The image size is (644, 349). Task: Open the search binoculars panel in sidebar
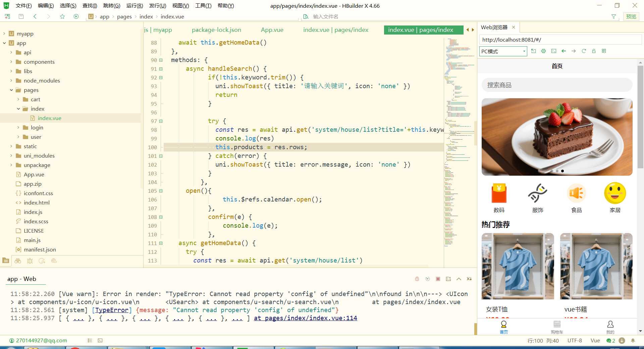point(18,261)
